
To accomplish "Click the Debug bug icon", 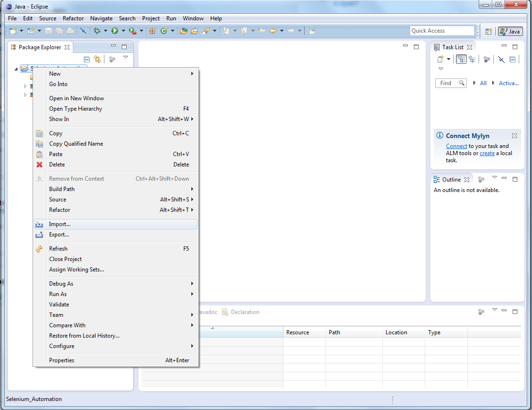I will (97, 31).
